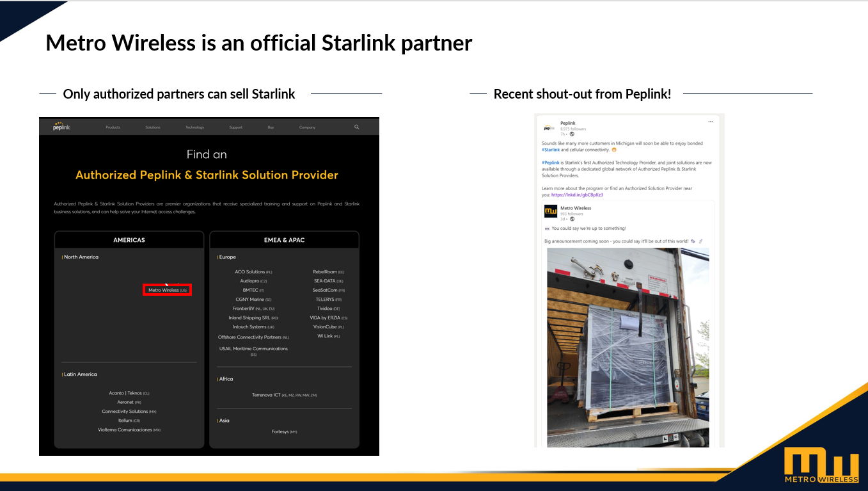
Task: Click the TELERYS provider link
Action: point(329,299)
